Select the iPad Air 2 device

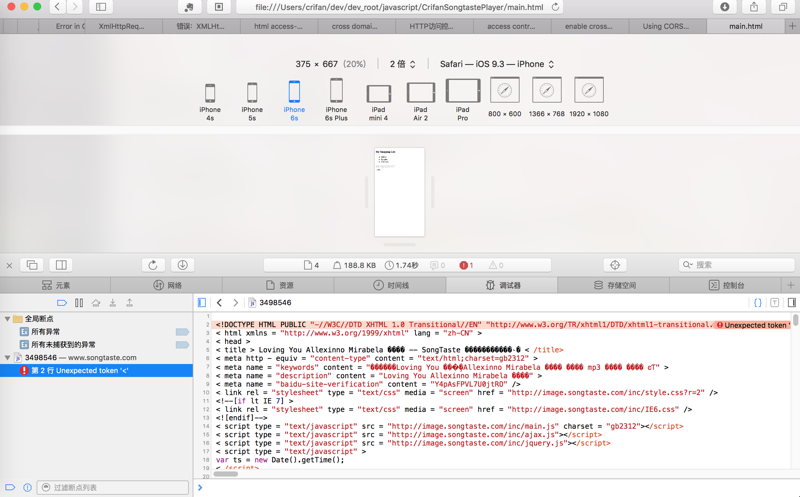(x=420, y=102)
